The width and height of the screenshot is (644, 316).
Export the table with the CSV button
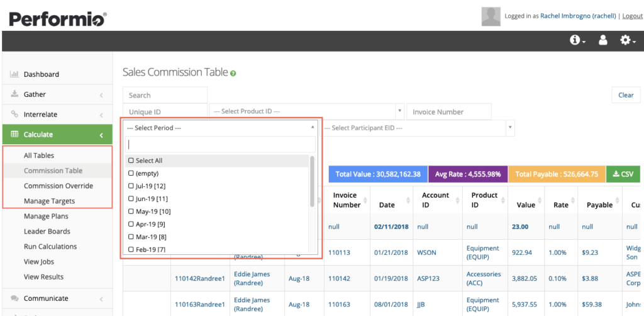point(623,174)
